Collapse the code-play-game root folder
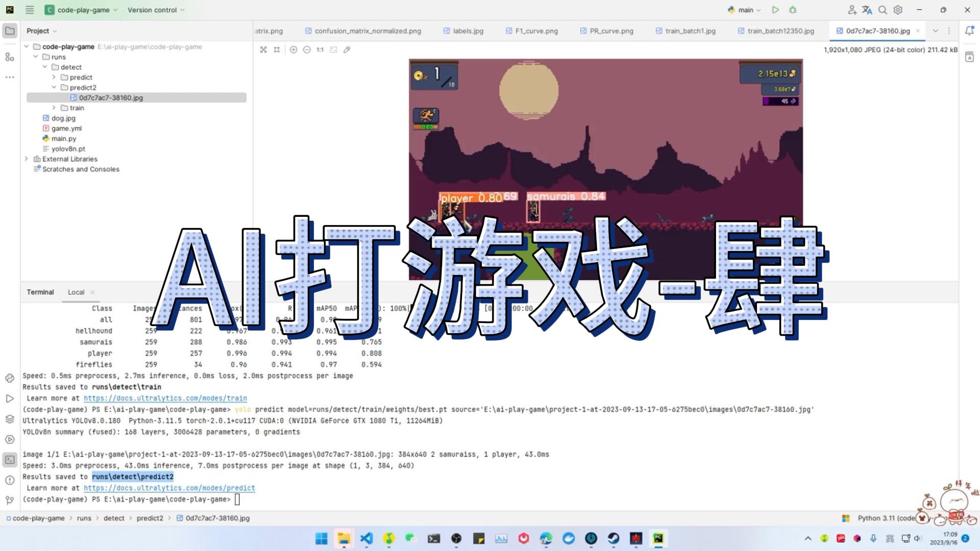Screen dimensions: 980x551 [27, 46]
